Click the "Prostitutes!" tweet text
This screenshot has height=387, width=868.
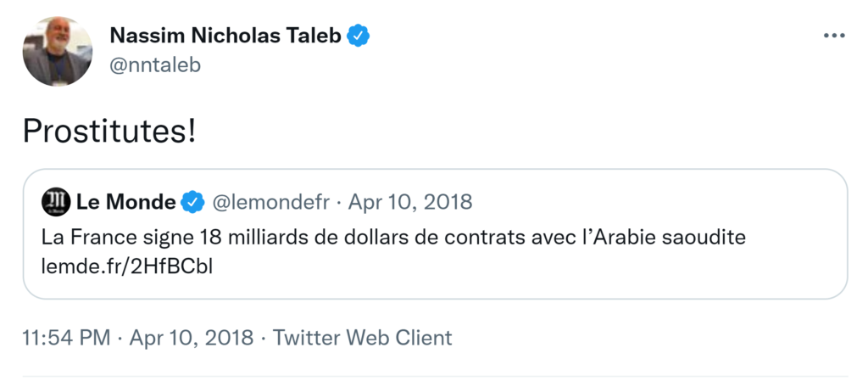click(108, 130)
